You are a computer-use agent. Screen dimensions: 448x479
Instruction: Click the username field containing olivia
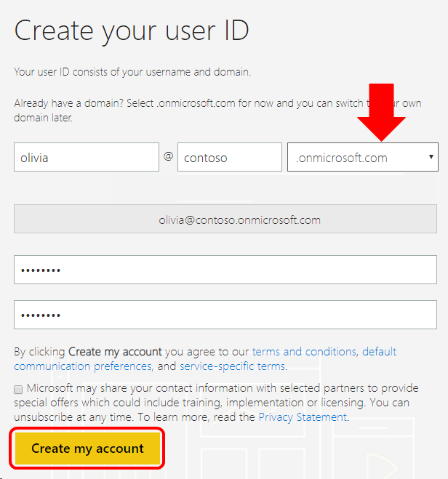click(x=86, y=157)
